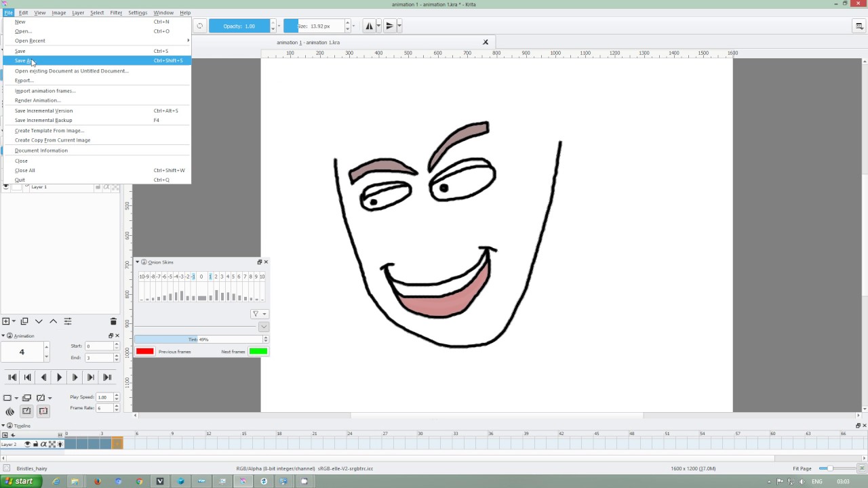
Task: Toggle Layer 2 onion skin lightbulb
Action: 60,445
